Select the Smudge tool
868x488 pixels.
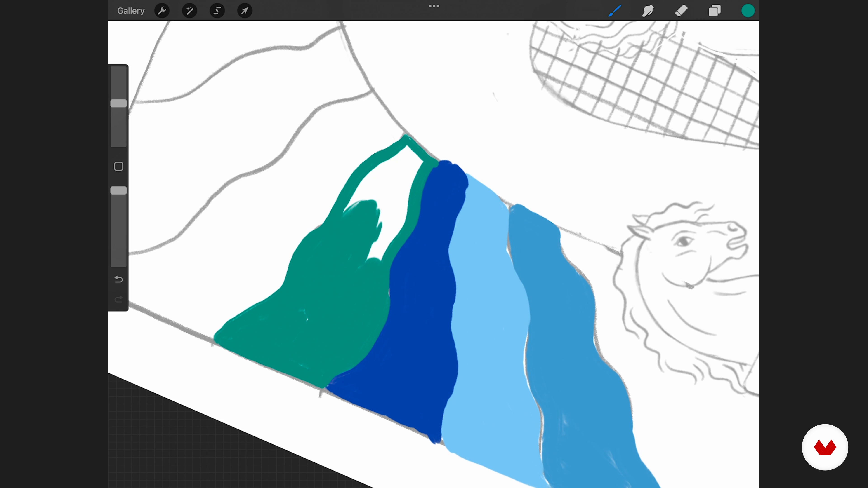pos(648,11)
